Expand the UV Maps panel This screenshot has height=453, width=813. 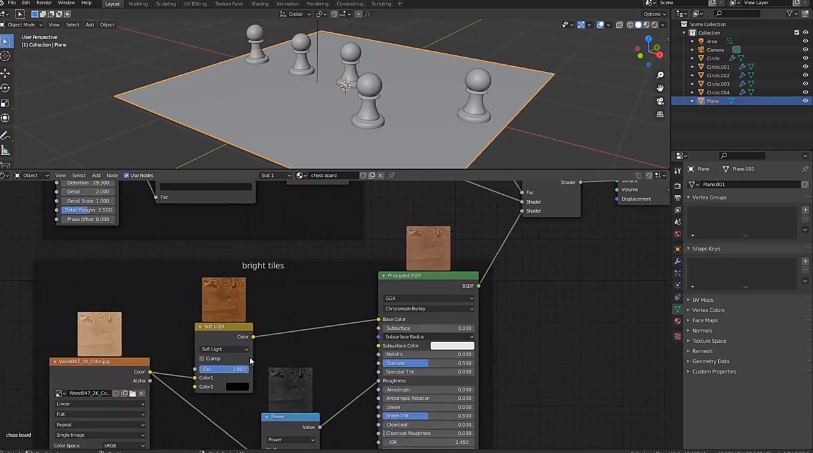click(x=703, y=300)
